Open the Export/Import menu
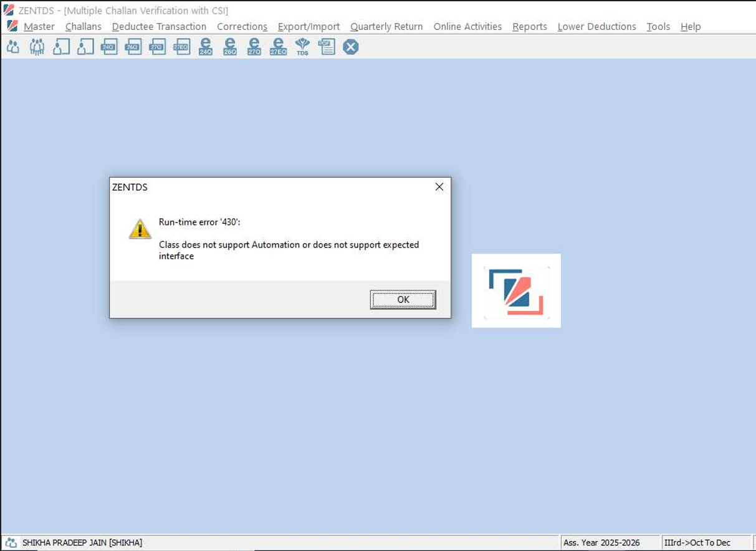 [x=309, y=26]
